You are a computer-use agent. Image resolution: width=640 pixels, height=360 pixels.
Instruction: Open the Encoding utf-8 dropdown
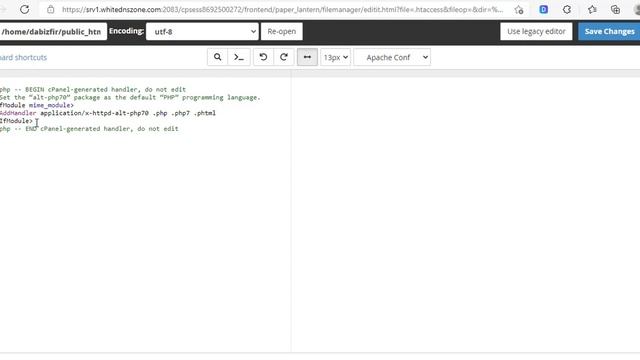coord(202,31)
